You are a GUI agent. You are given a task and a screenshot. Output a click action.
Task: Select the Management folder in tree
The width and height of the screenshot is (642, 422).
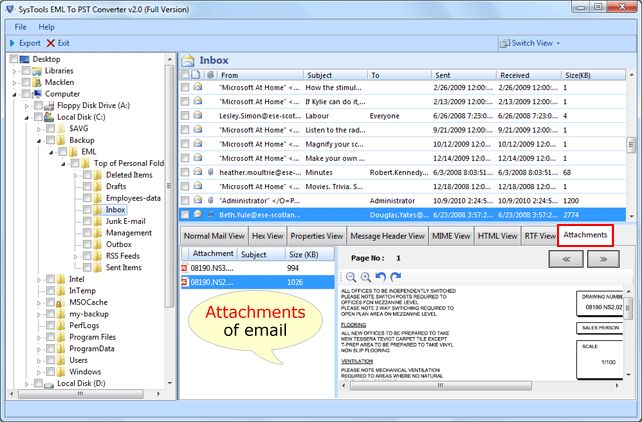(x=129, y=233)
